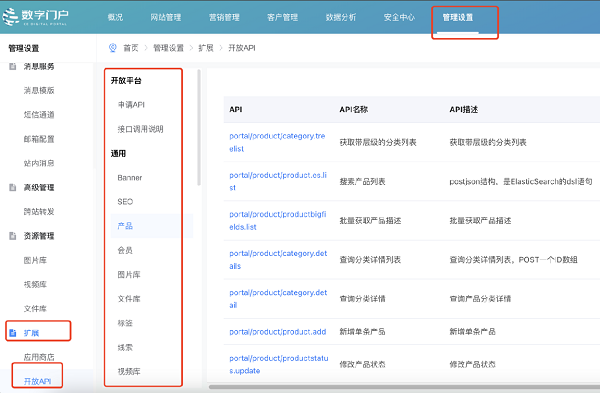600x393 pixels.
Task: Open the 营销管理 top menu
Action: pos(224,17)
